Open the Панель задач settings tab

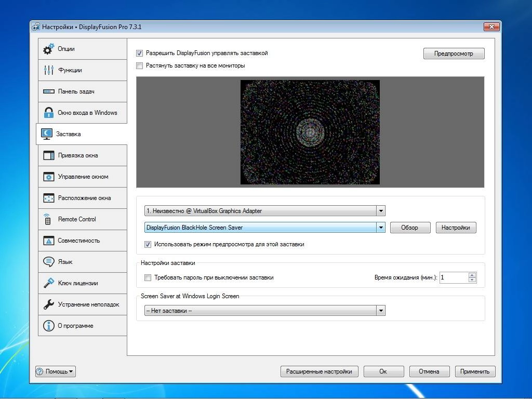tap(83, 91)
